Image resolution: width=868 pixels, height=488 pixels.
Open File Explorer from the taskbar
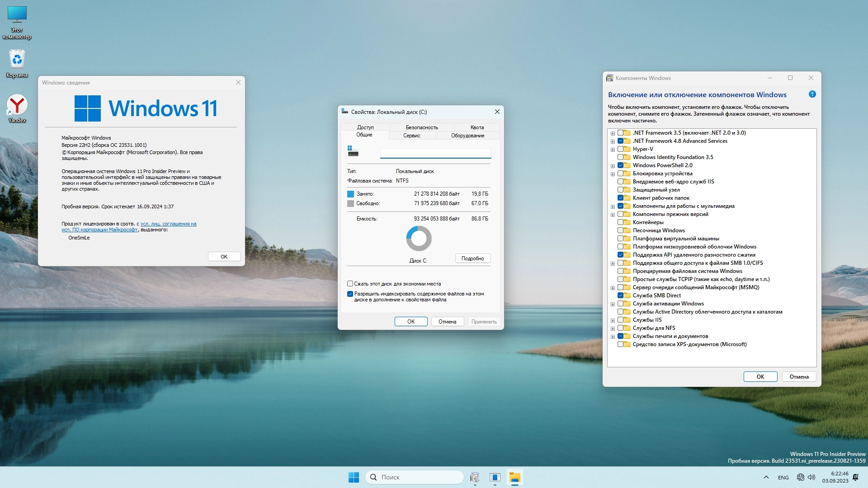point(514,477)
